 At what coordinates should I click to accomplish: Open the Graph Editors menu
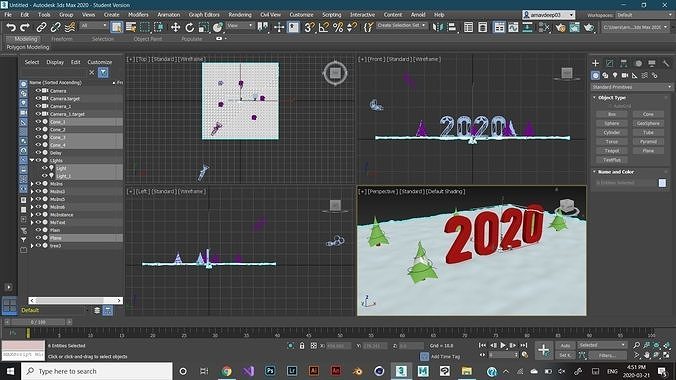(204, 15)
